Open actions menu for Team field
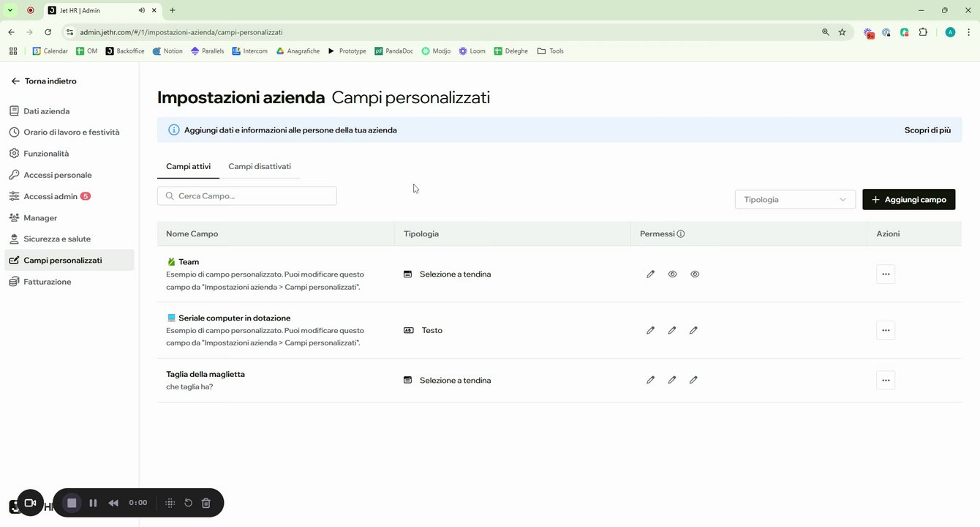The height and width of the screenshot is (527, 980). pyautogui.click(x=885, y=274)
